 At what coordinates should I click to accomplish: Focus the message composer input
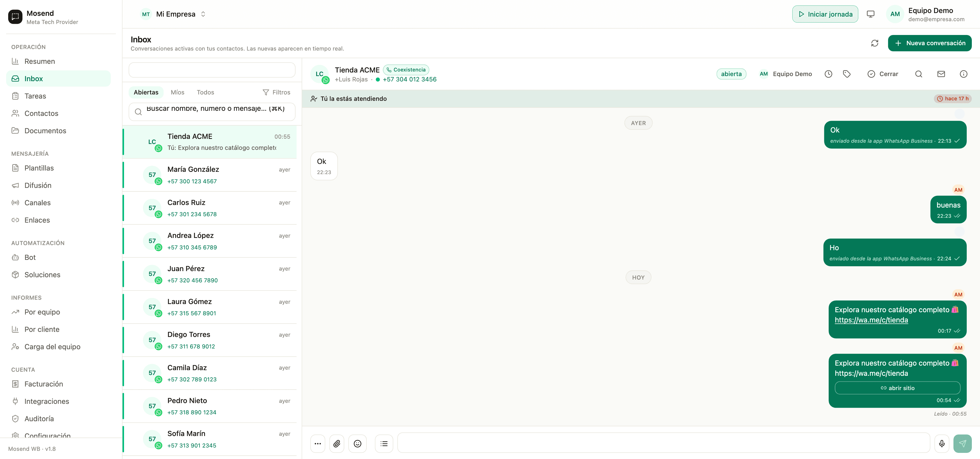click(664, 443)
